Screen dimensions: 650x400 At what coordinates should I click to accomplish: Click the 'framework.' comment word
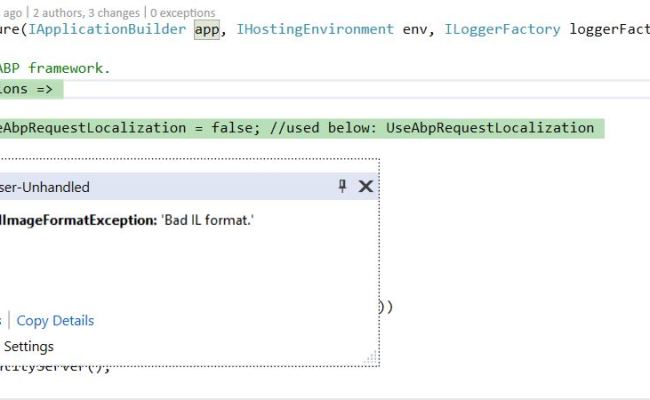pyautogui.click(x=70, y=68)
